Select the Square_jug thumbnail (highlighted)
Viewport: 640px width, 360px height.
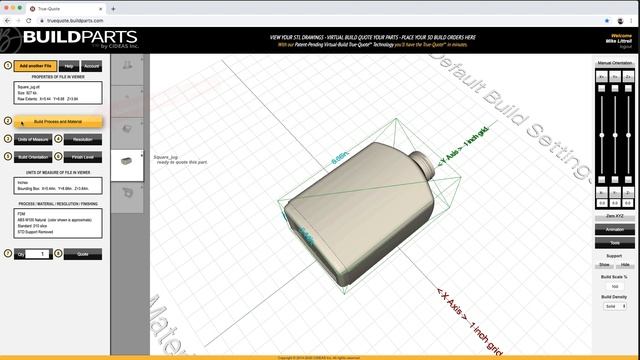pos(127,165)
